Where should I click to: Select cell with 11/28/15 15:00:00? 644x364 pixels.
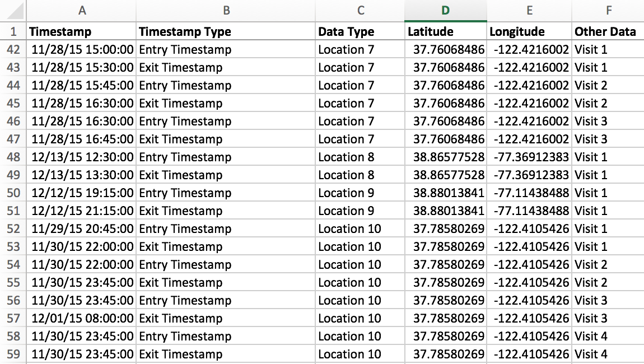pos(81,49)
